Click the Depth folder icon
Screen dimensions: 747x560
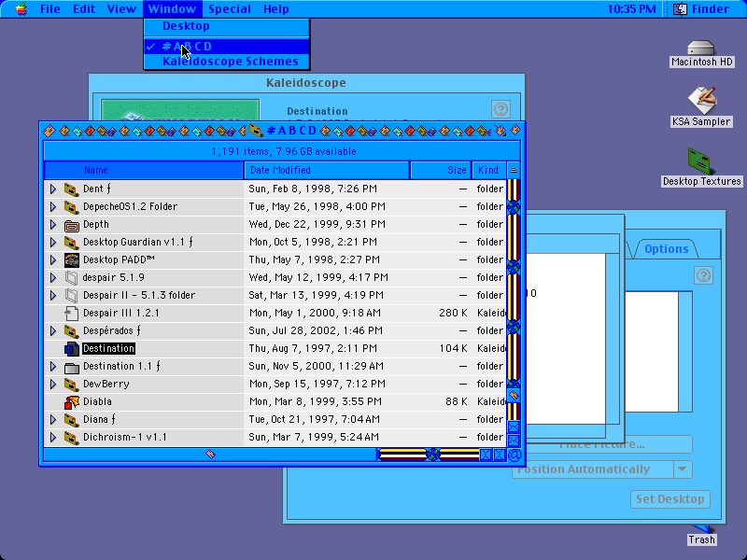click(x=72, y=225)
